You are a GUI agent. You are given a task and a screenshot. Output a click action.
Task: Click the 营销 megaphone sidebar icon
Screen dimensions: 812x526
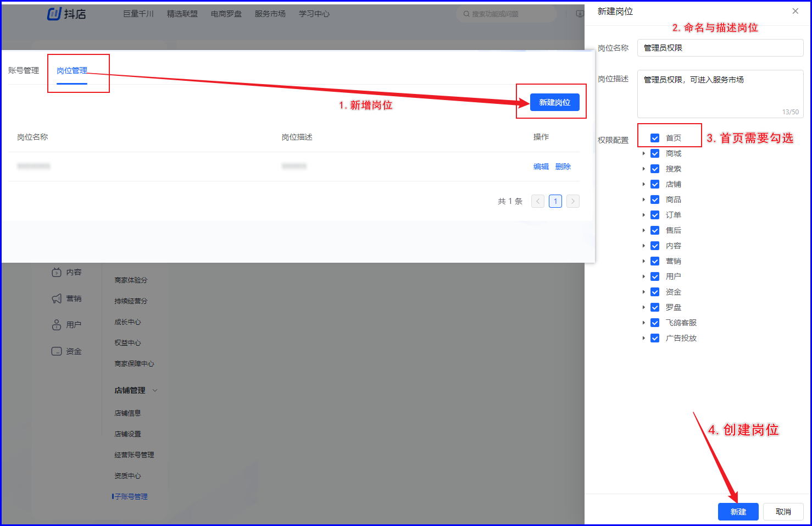57,298
